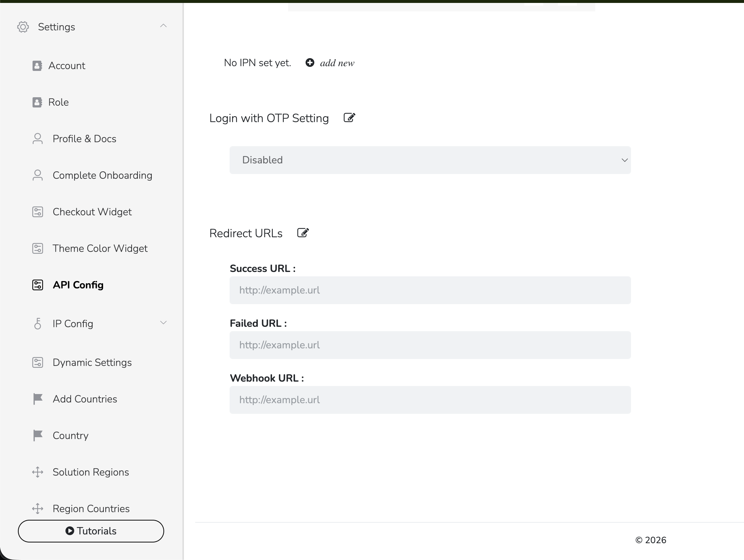Select the Checkout Widget icon
This screenshot has height=560, width=744.
pos(38,212)
